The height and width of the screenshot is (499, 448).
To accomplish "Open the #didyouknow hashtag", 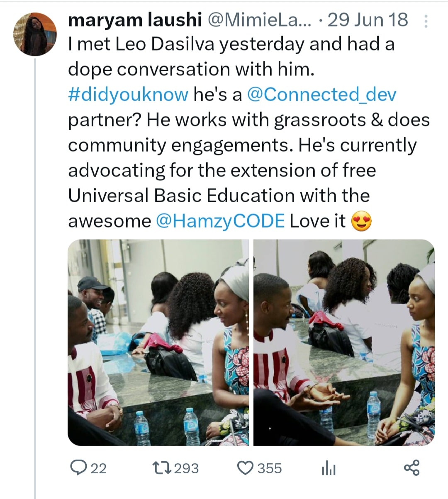I will coord(128,95).
